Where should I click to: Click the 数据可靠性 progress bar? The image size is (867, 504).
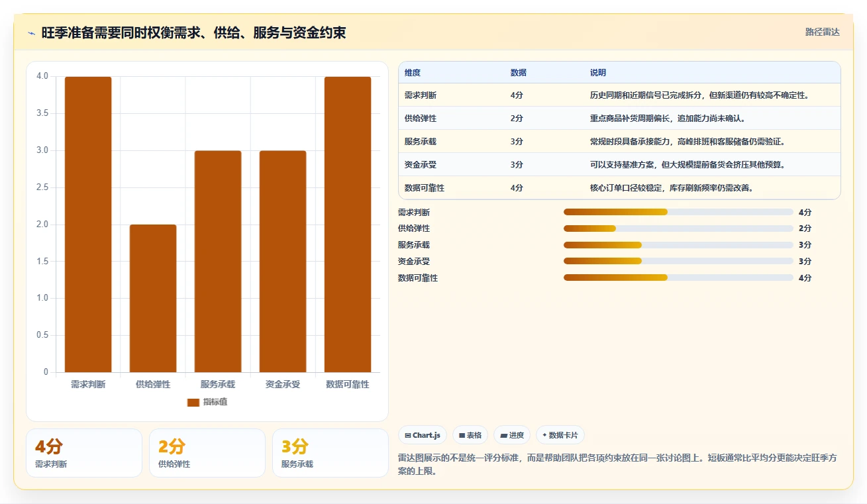click(x=678, y=277)
